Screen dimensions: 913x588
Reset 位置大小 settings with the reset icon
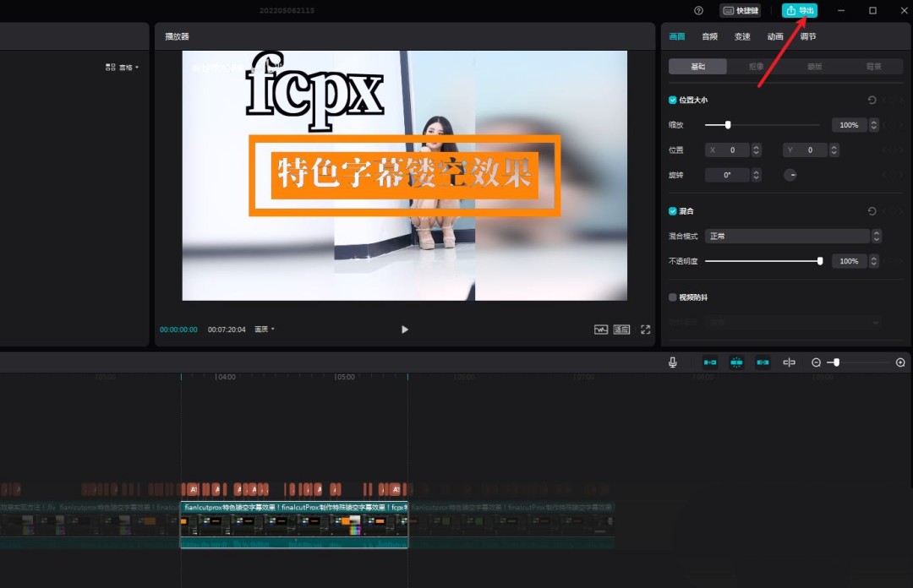(x=872, y=99)
